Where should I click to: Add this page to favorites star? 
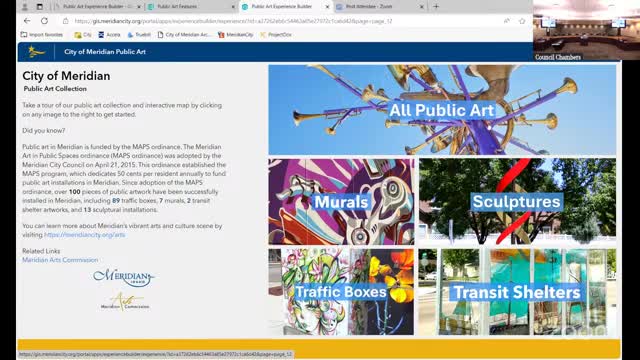coord(522,21)
